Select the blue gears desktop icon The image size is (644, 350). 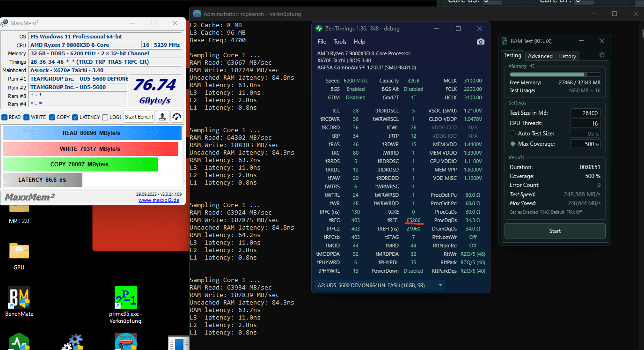[x=73, y=342]
